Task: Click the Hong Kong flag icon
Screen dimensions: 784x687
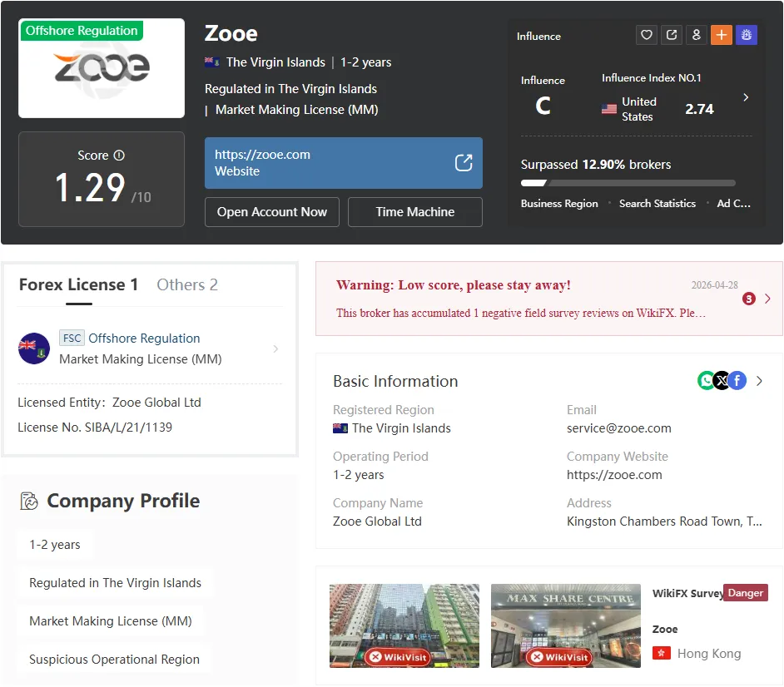Action: pos(662,653)
